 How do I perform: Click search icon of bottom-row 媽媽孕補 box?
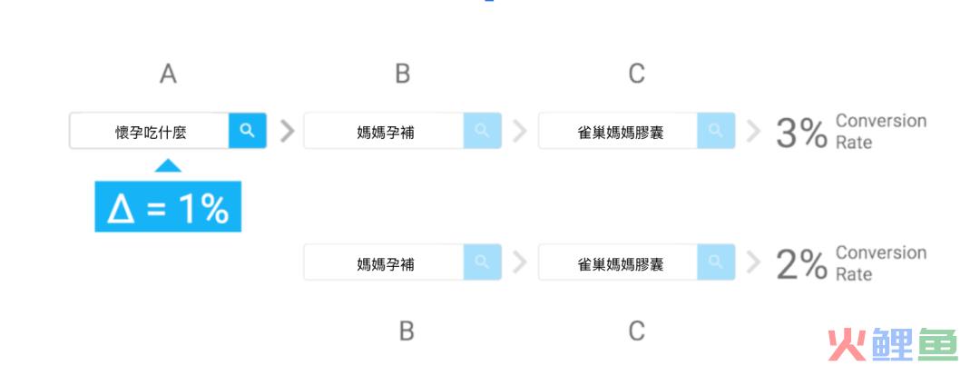point(482,262)
